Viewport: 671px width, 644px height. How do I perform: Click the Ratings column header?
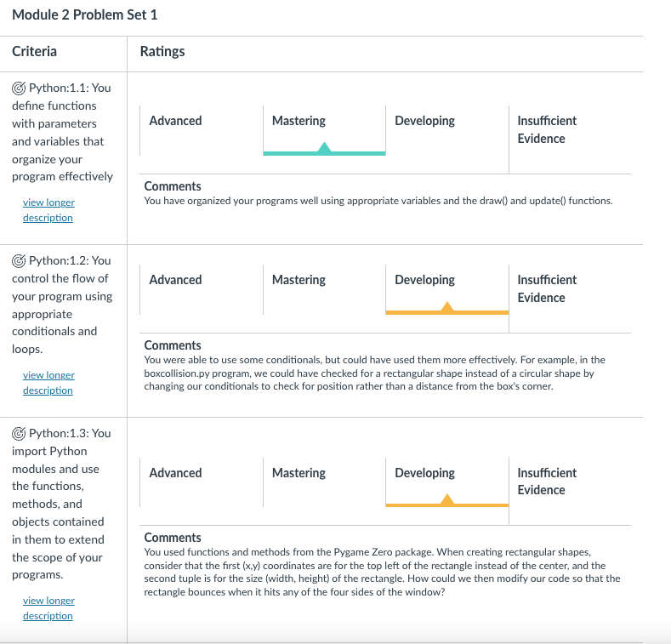162,52
